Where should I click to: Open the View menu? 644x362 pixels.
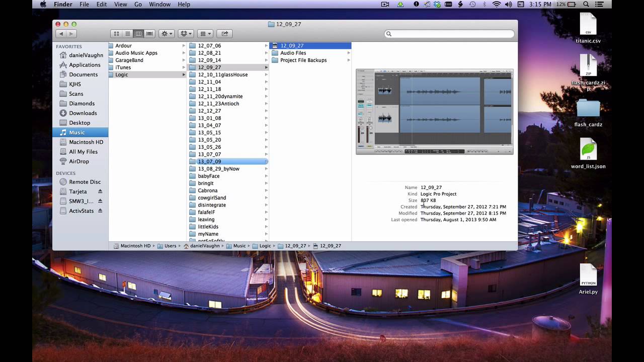click(x=121, y=5)
